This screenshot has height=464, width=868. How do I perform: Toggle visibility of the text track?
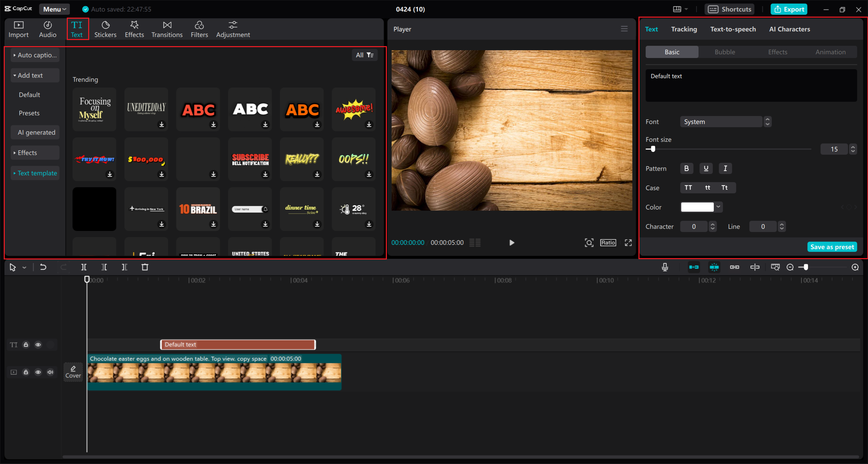click(x=38, y=345)
